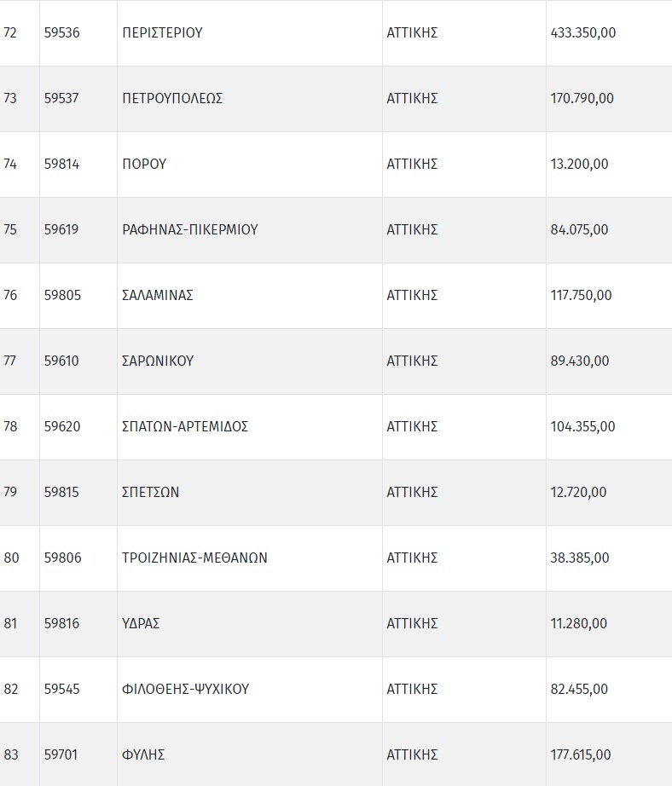The width and height of the screenshot is (672, 786).
Task: Select row number 80 cell
Action: click(x=11, y=558)
